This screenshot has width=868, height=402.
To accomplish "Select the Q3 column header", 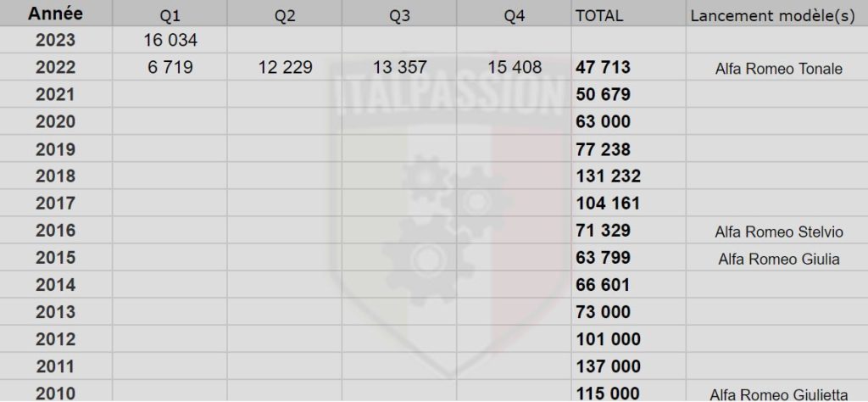I will pyautogui.click(x=399, y=14).
